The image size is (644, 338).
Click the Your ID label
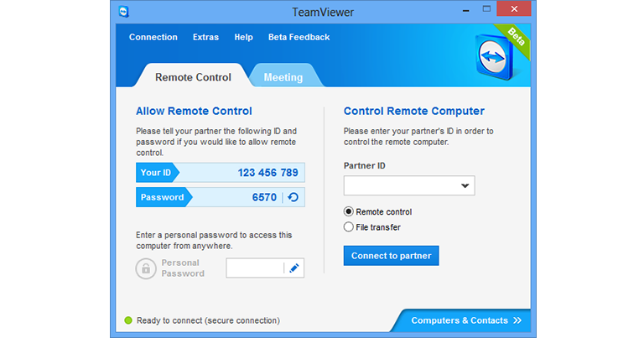(156, 173)
